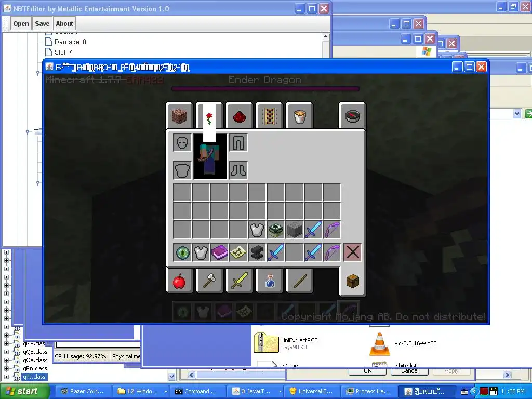Switch to the Redstone dust tab
The image size is (532, 399).
tap(239, 116)
